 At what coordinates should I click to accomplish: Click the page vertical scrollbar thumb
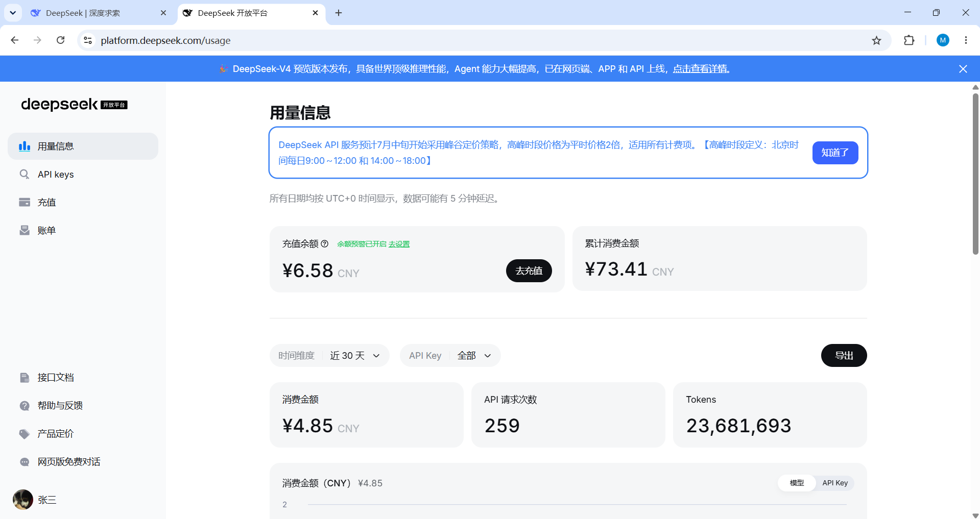tap(975, 174)
